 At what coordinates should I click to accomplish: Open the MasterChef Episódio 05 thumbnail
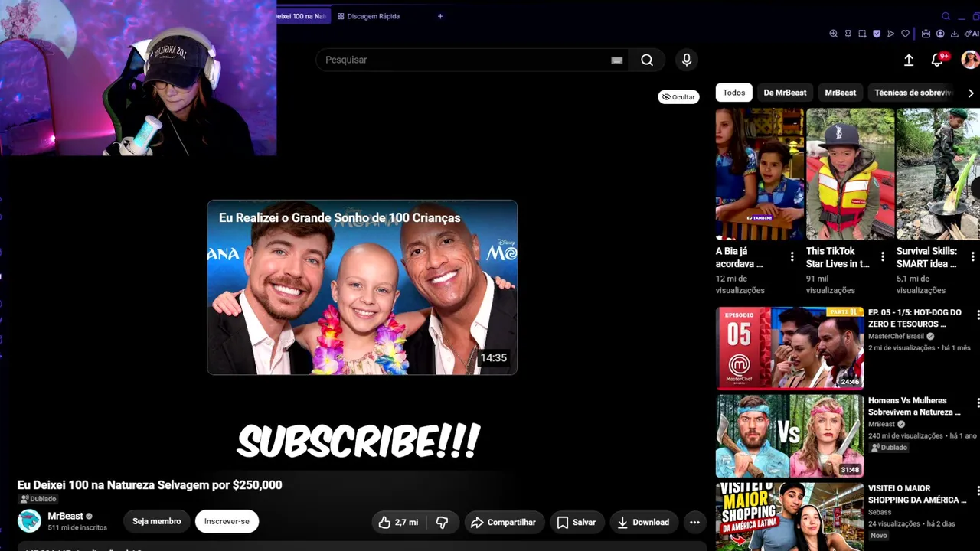tap(789, 347)
